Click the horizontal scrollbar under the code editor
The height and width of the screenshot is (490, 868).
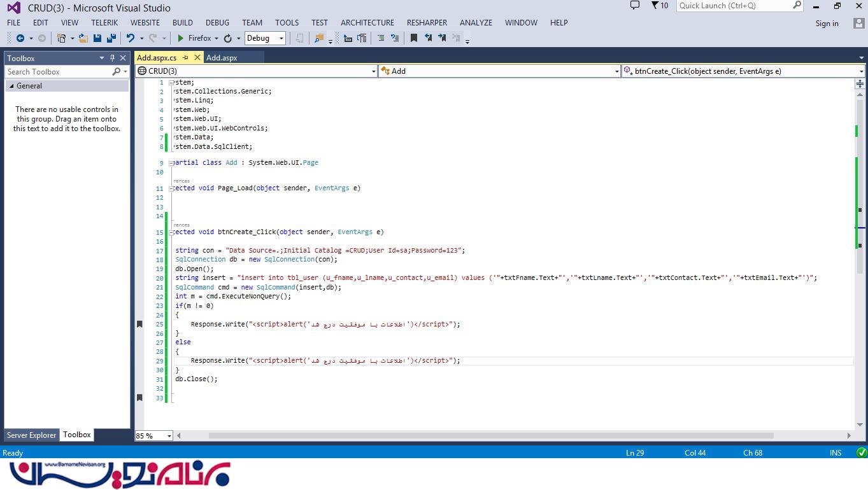tap(490, 436)
